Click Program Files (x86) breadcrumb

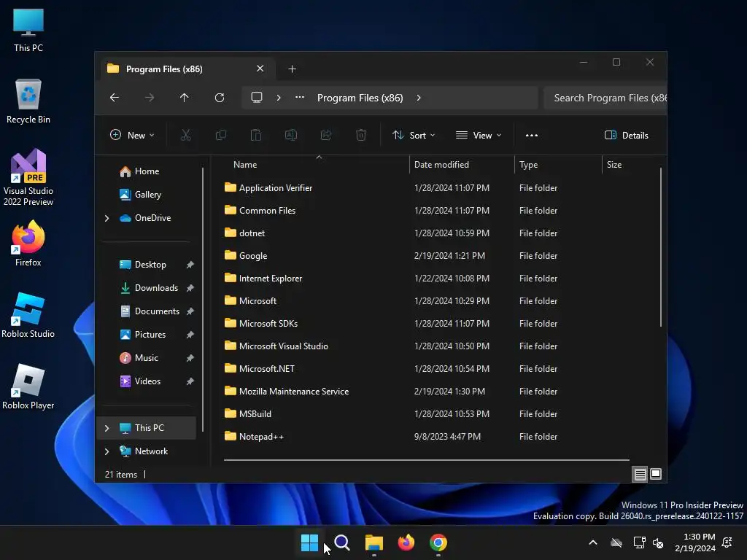pos(360,98)
